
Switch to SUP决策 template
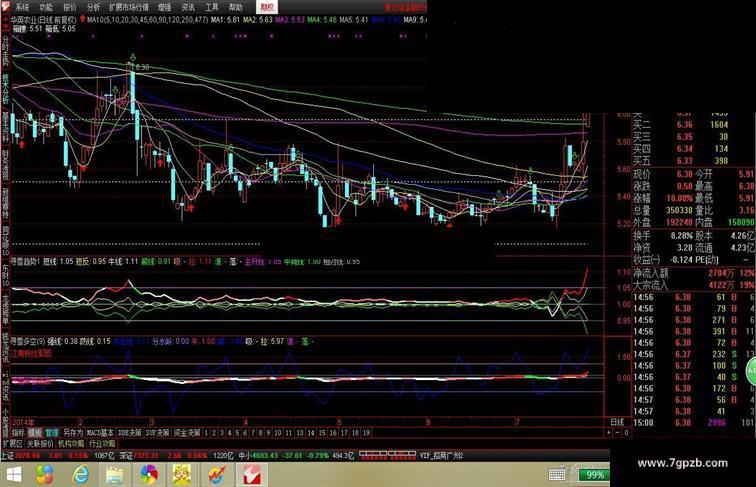pos(158,433)
